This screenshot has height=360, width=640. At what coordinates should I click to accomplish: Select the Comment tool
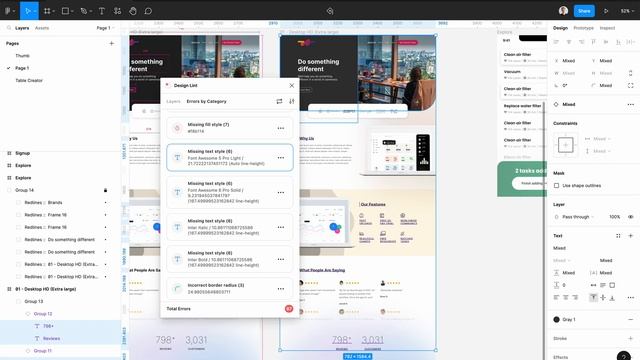[148, 11]
